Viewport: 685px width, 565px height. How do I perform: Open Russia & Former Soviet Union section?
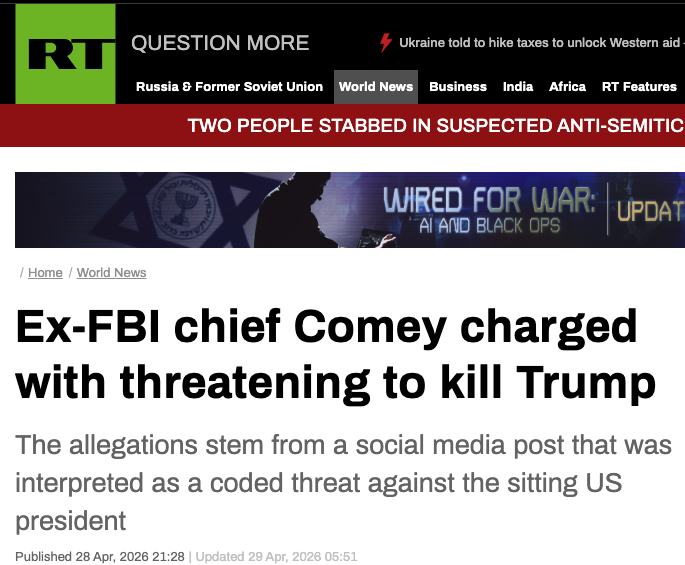coord(229,87)
